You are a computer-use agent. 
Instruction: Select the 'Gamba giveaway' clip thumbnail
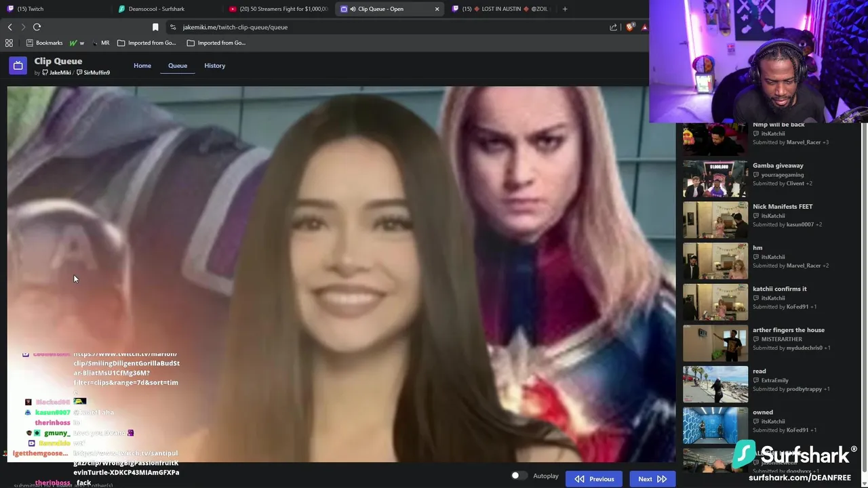715,179
